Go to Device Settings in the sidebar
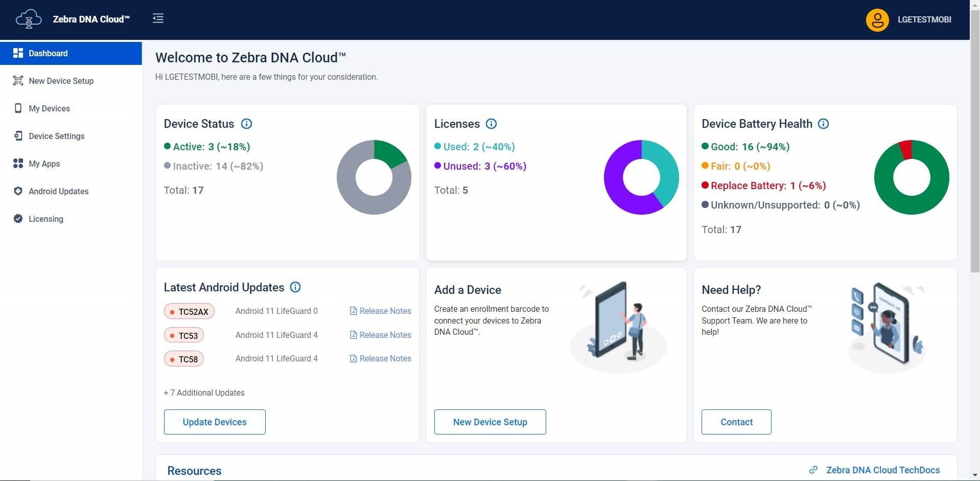980x481 pixels. pyautogui.click(x=56, y=136)
